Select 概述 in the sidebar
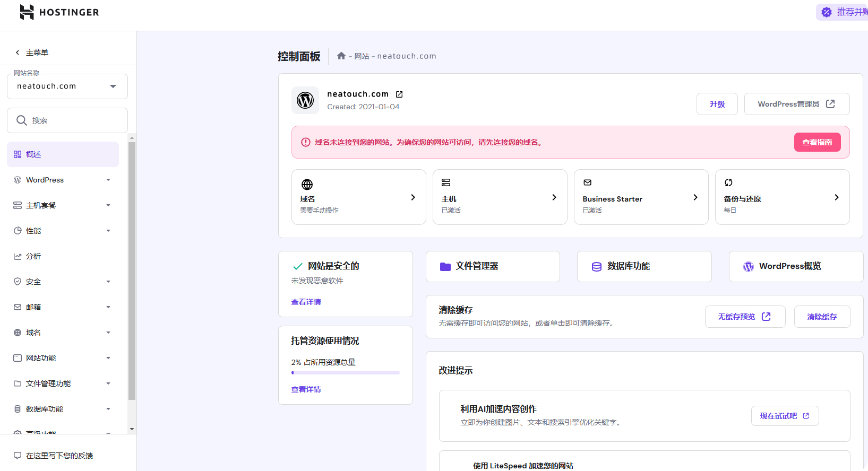 click(x=63, y=154)
